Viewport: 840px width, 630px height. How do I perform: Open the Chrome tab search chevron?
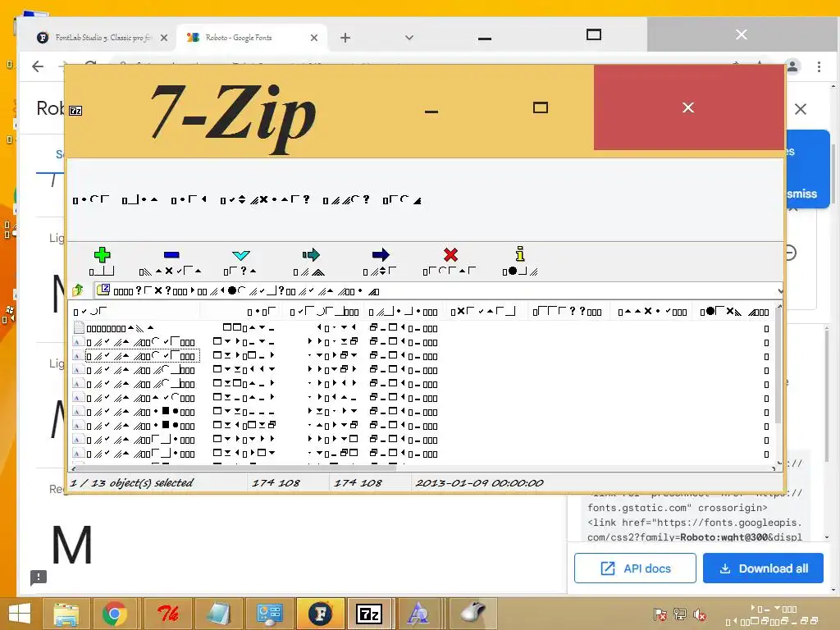(409, 38)
